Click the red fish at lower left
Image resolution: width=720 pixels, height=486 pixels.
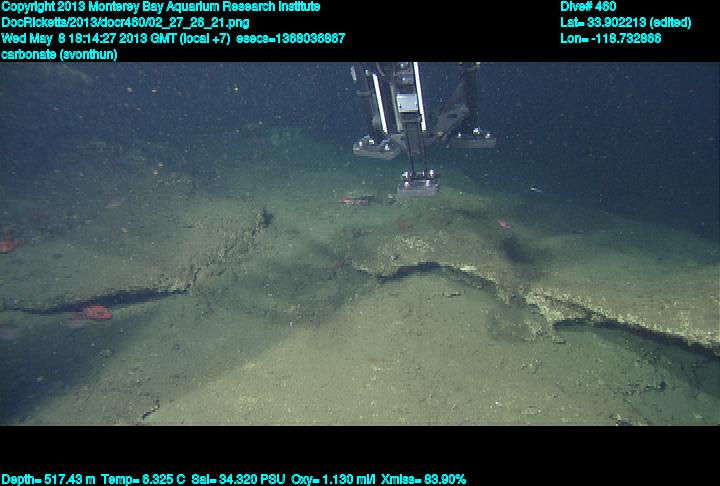tap(93, 313)
